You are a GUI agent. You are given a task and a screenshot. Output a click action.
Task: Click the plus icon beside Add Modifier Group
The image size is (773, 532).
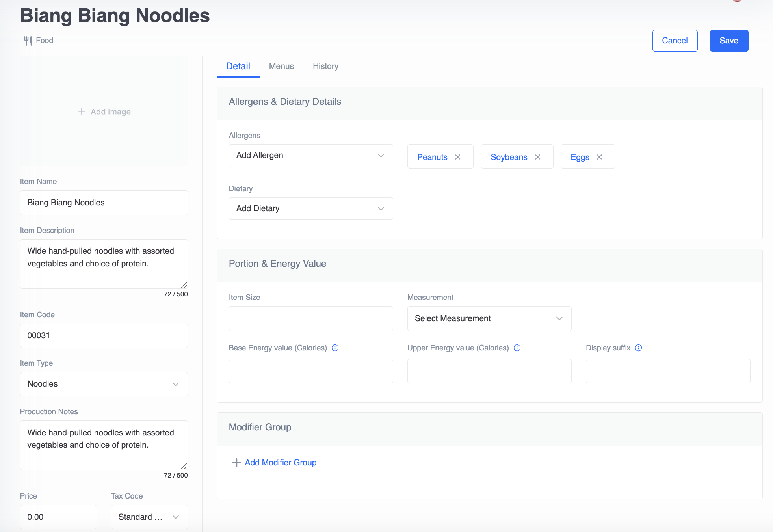pos(237,463)
